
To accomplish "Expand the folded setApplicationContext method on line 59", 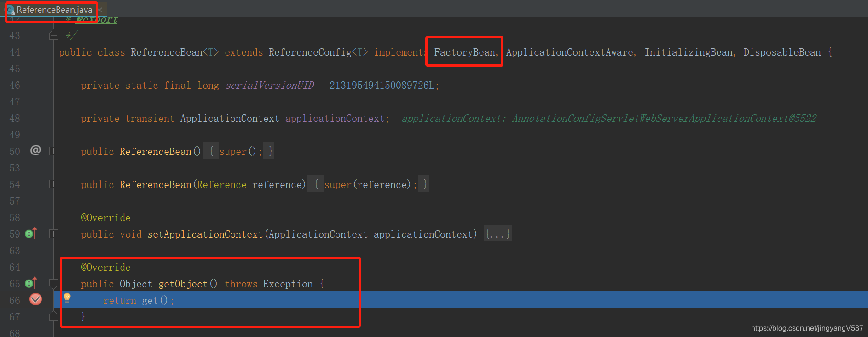I will click(53, 234).
